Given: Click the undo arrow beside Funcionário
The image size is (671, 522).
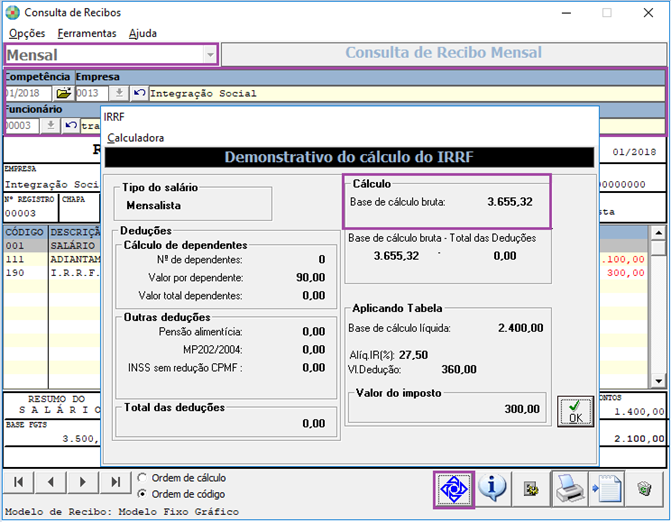Looking at the screenshot, I should pos(71,125).
